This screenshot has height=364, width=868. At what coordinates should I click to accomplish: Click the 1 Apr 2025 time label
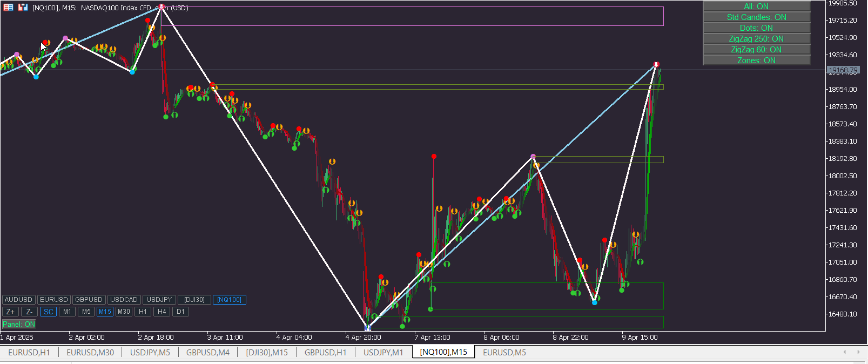[17, 338]
